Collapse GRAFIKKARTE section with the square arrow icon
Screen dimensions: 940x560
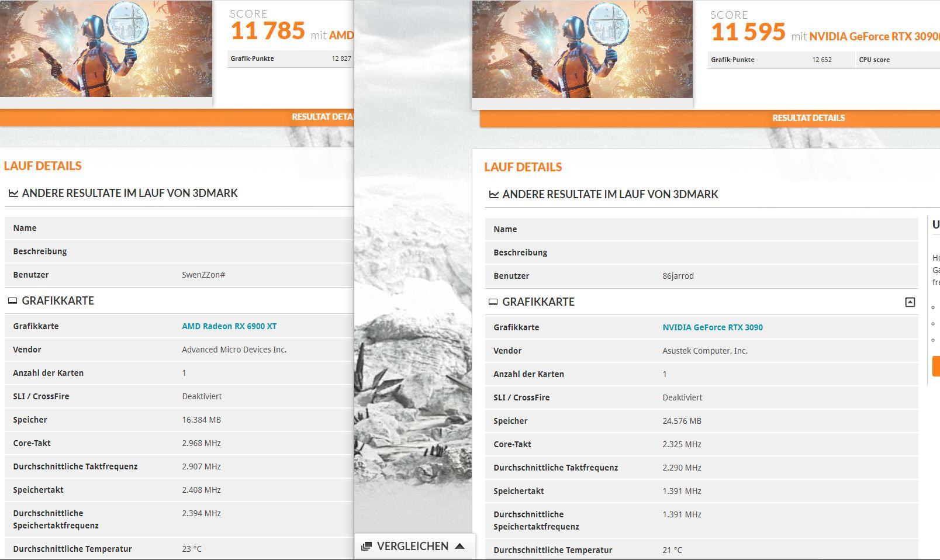coord(910,302)
